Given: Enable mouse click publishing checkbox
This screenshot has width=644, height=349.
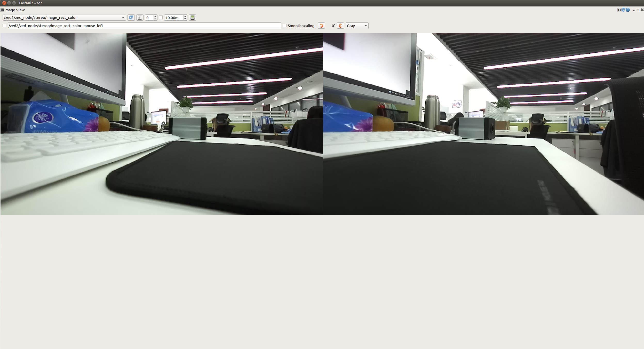Looking at the screenshot, I should click(x=4, y=26).
